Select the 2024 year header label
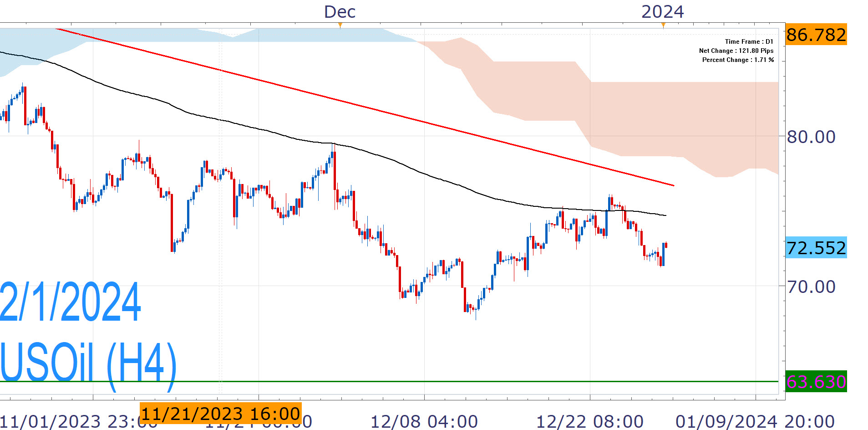The height and width of the screenshot is (430, 868). pos(663,12)
